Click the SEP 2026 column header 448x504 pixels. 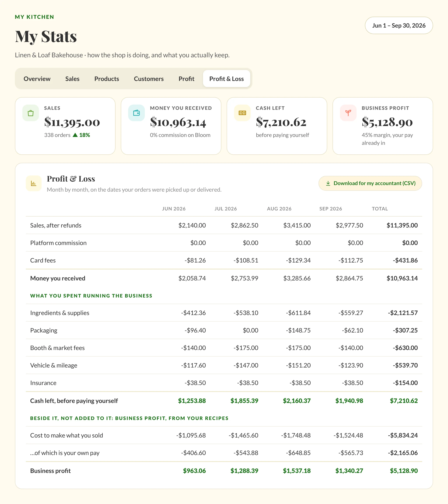[x=331, y=209]
